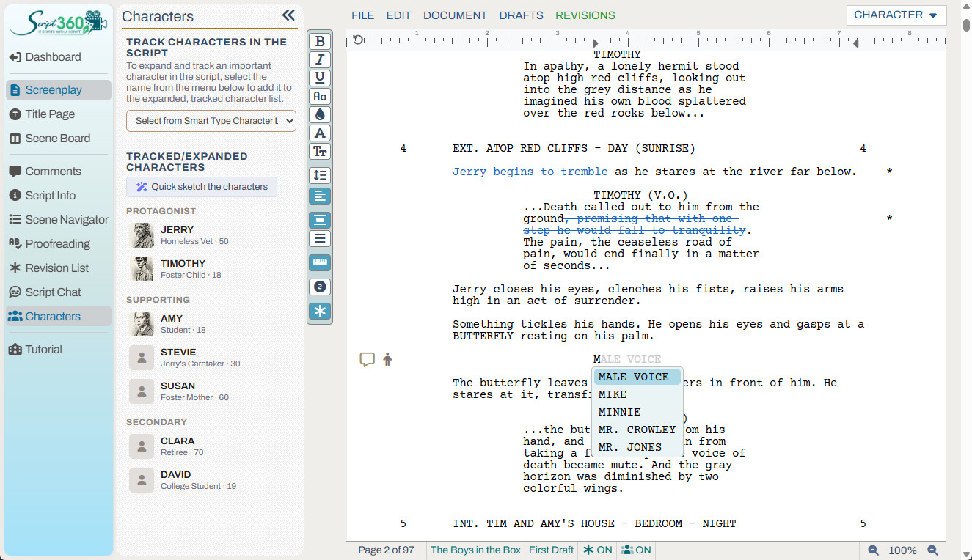Toggle the center-align button in toolbar
Screen dimensions: 972x560
point(319,220)
